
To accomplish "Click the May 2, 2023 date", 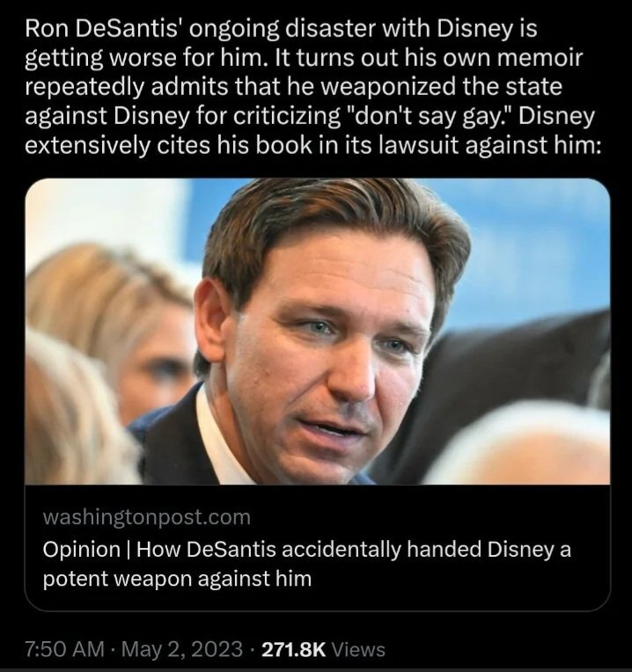I will point(183,649).
